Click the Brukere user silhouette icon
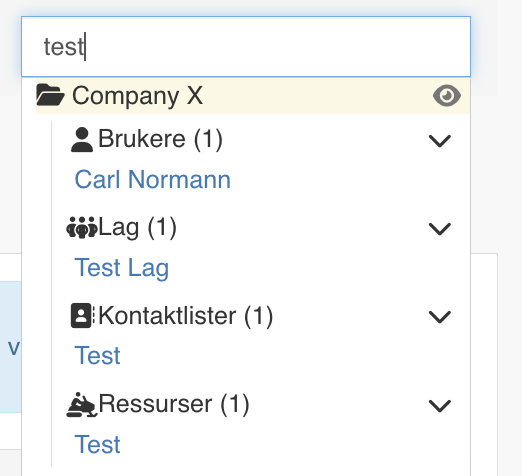The height and width of the screenshot is (476, 522). [x=82, y=139]
